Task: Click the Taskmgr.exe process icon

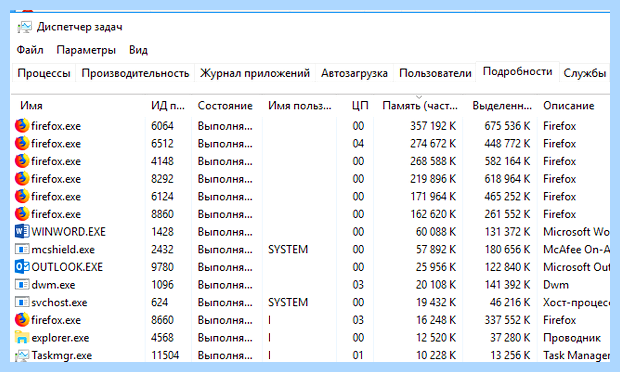Action: (x=22, y=355)
